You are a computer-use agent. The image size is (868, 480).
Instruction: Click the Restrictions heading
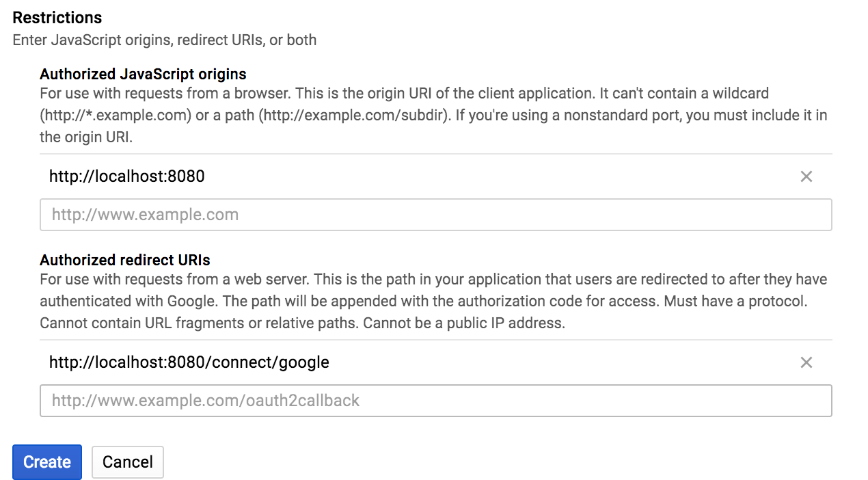point(57,18)
